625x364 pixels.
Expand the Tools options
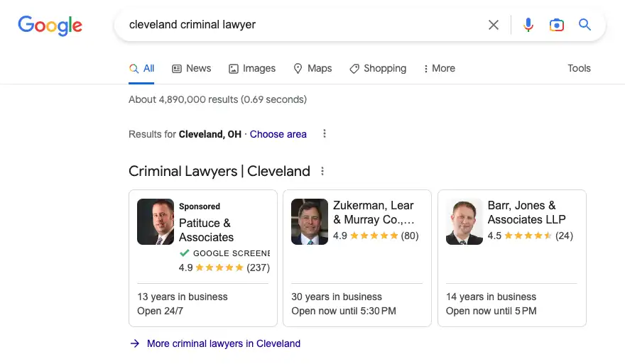pos(579,69)
